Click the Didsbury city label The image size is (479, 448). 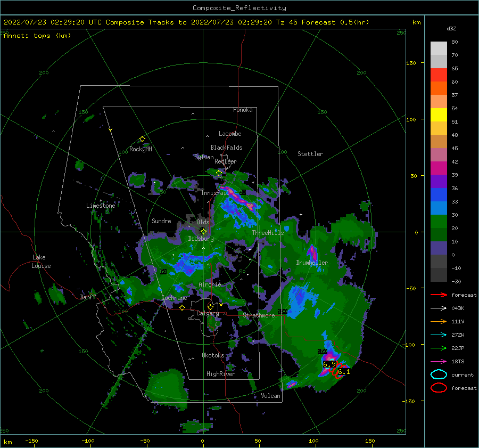(x=201, y=239)
